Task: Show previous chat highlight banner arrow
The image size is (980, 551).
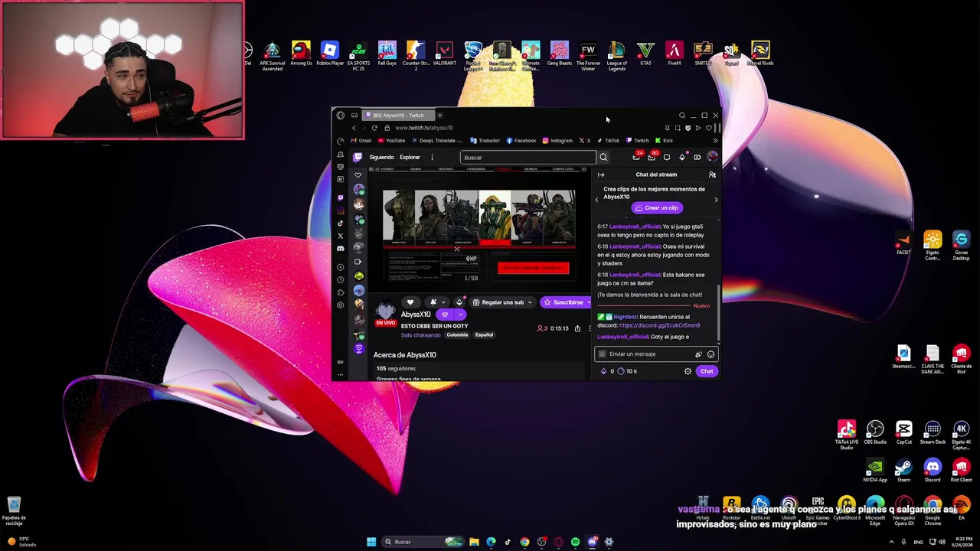Action: point(596,200)
